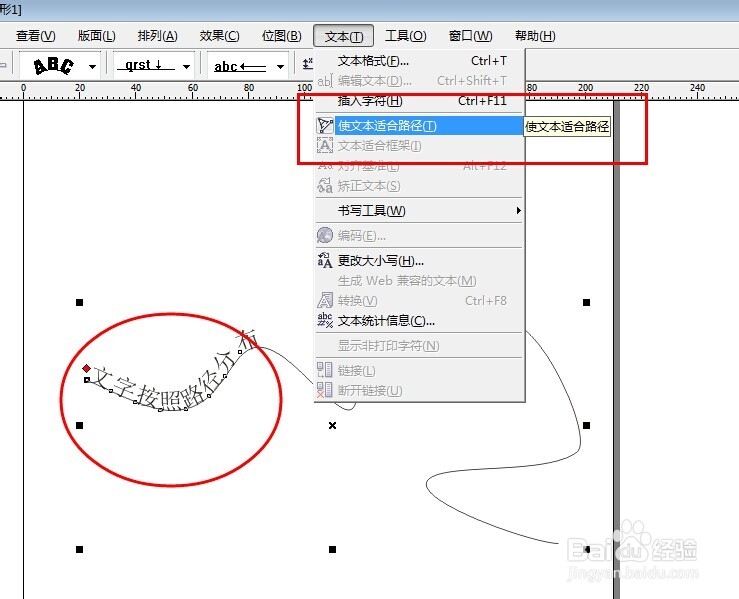The image size is (739, 599).
Task: Click the 编辑文本 ab| icon
Action: click(325, 81)
